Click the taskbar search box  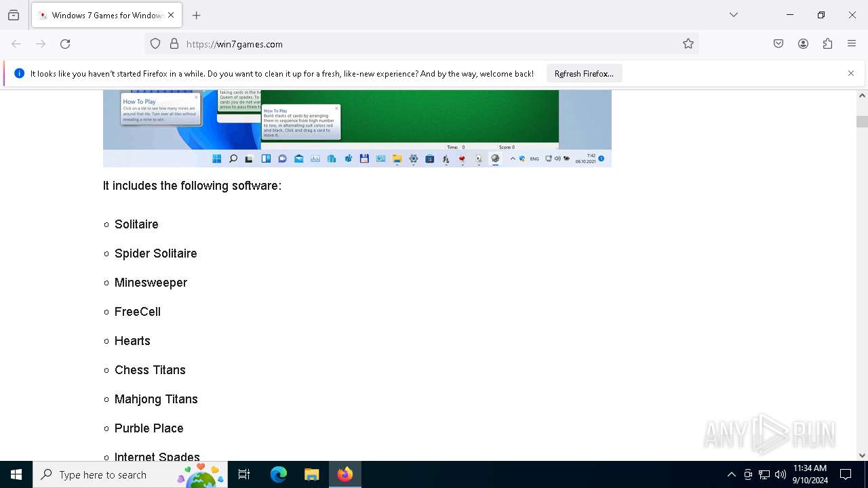click(130, 474)
